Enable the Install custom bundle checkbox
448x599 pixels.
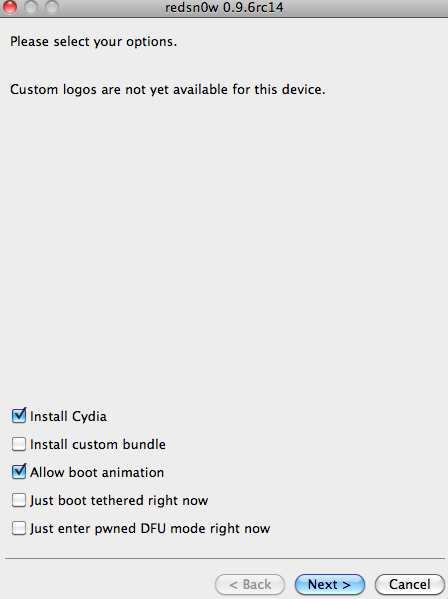[19, 444]
